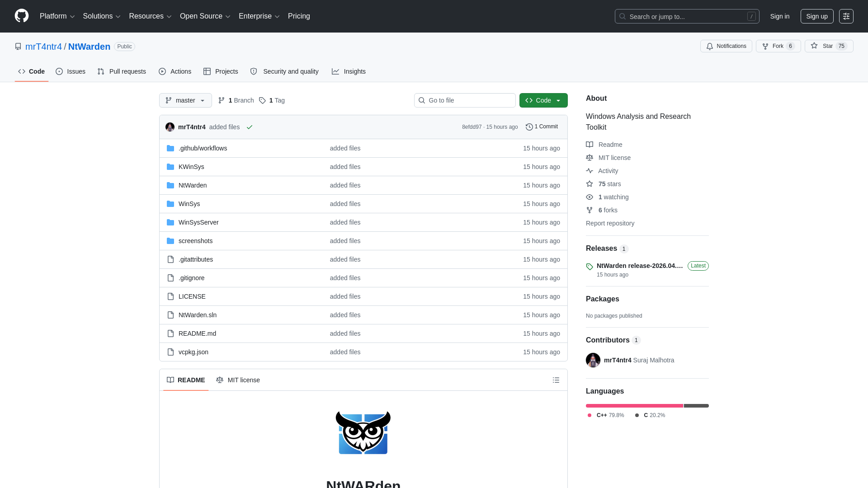868x488 pixels.
Task: Click the NtWarden owl logo image
Action: tap(363, 432)
